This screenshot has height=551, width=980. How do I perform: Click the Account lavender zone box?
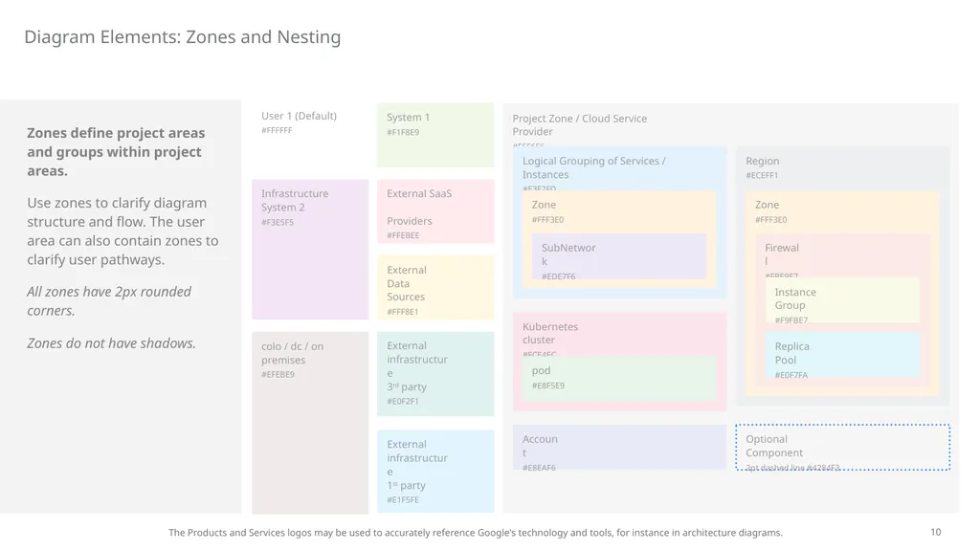(619, 448)
